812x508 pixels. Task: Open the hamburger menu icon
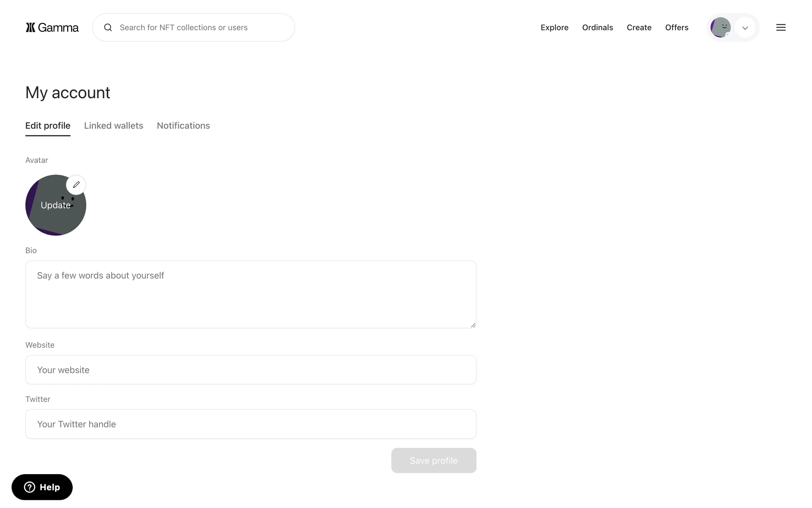click(781, 28)
